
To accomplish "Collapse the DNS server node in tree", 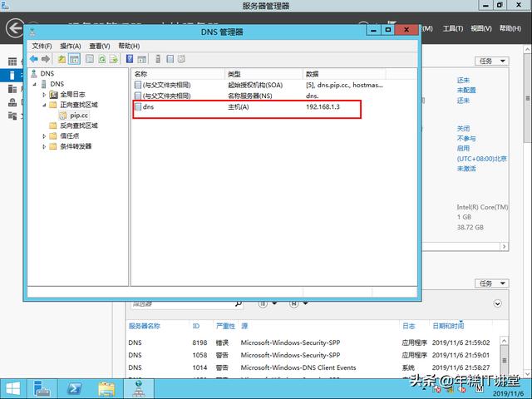I will coord(34,84).
